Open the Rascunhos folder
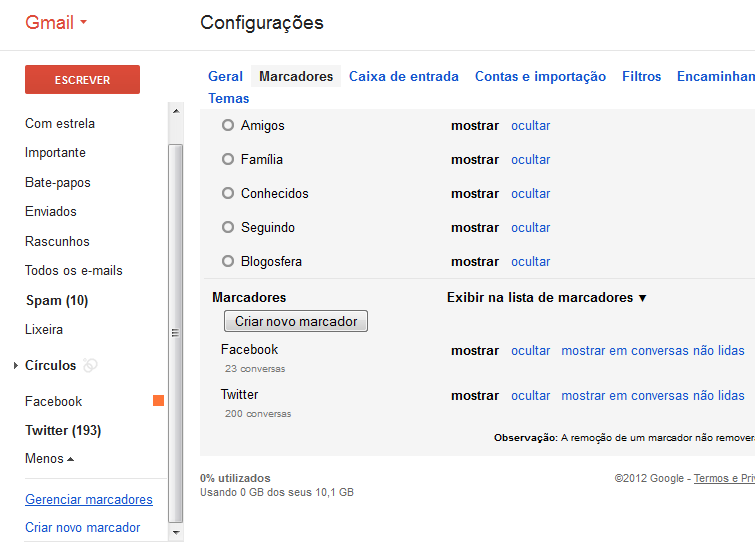 [x=57, y=241]
